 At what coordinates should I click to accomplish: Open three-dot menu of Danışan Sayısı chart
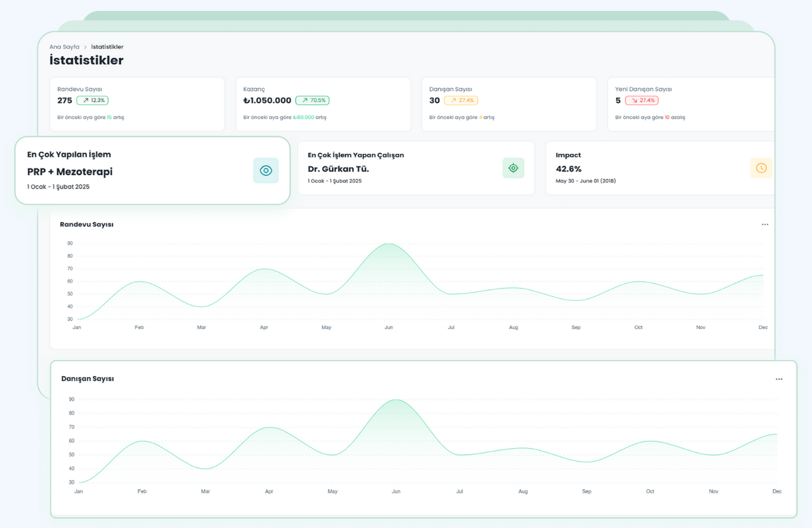778,379
